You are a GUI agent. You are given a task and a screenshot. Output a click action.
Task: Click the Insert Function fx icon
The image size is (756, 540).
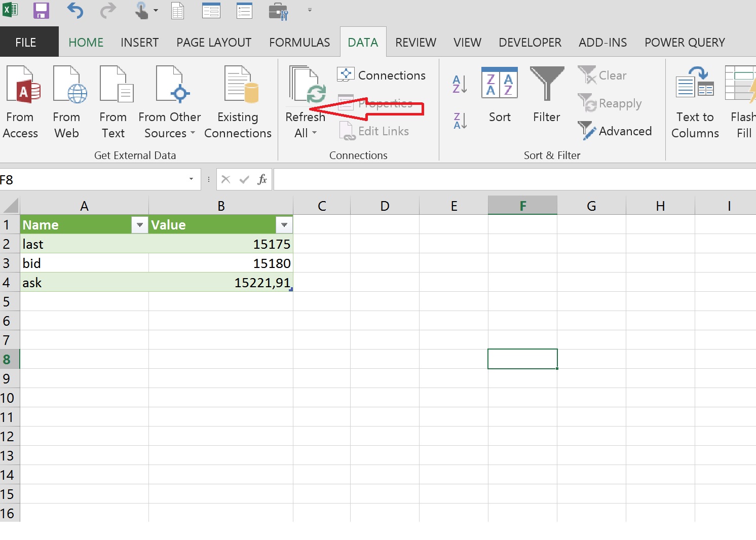coord(262,179)
